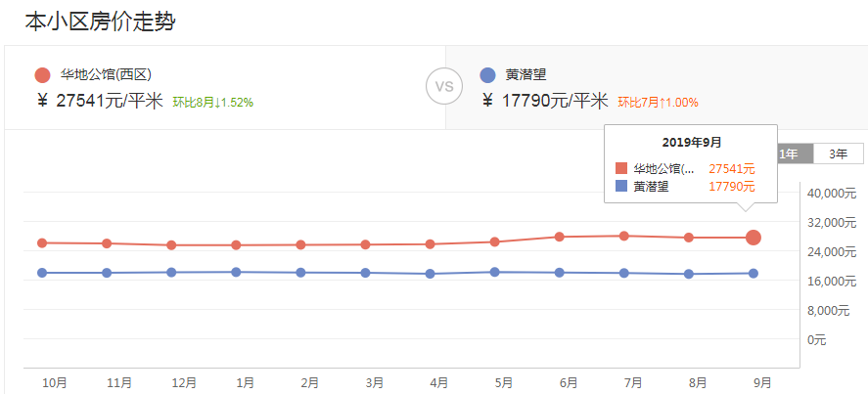
Task: Click the blue 黄潜望 legend circle
Action: 488,75
